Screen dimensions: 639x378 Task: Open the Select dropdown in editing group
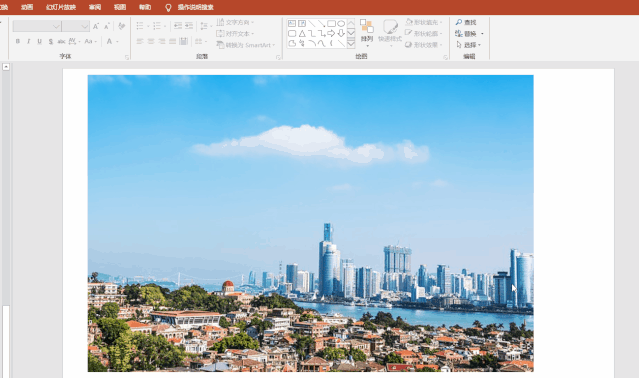[x=469, y=45]
